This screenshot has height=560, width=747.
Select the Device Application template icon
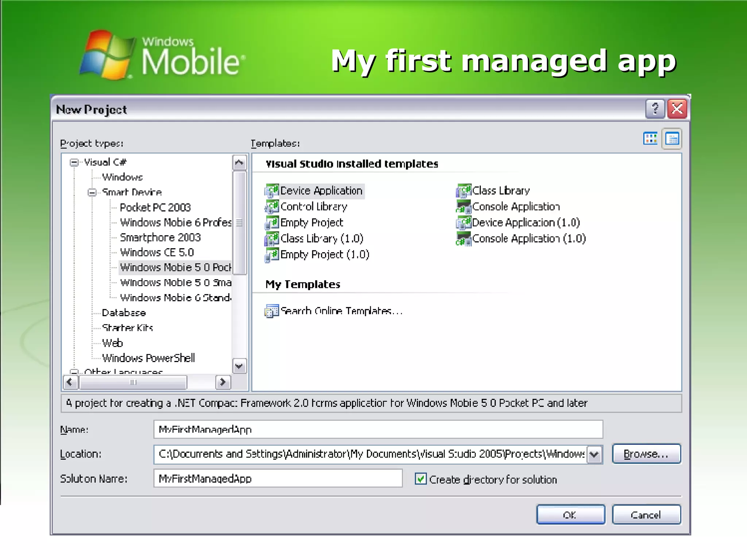[272, 191]
